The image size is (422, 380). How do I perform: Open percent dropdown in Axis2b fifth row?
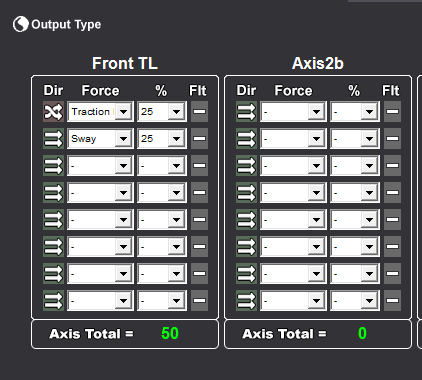(x=355, y=220)
